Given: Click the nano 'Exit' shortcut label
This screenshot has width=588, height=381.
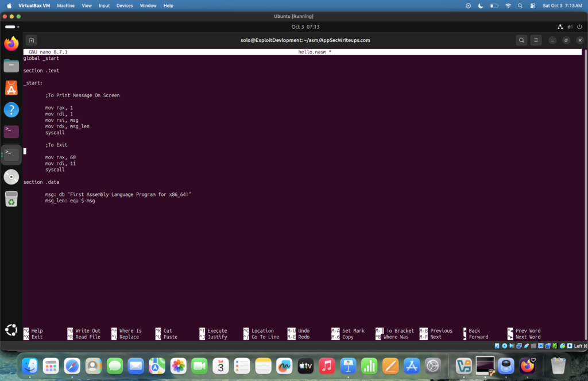Looking at the screenshot, I should [x=37, y=337].
